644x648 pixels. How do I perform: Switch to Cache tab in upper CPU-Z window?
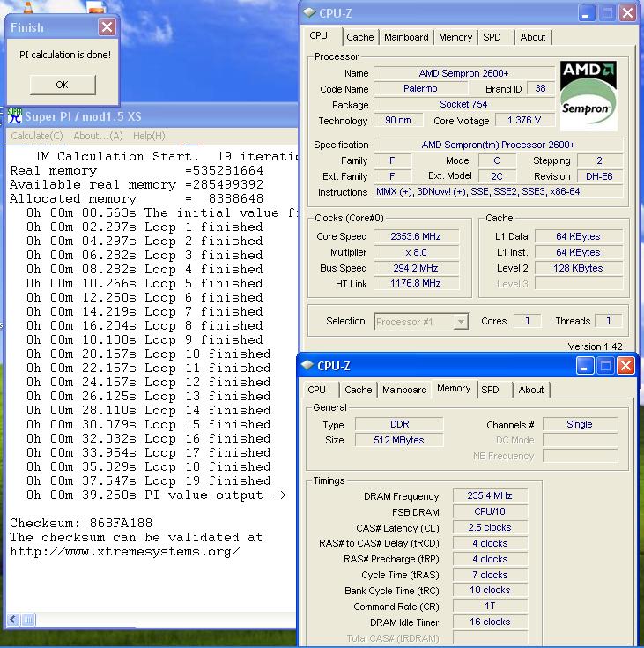(359, 37)
